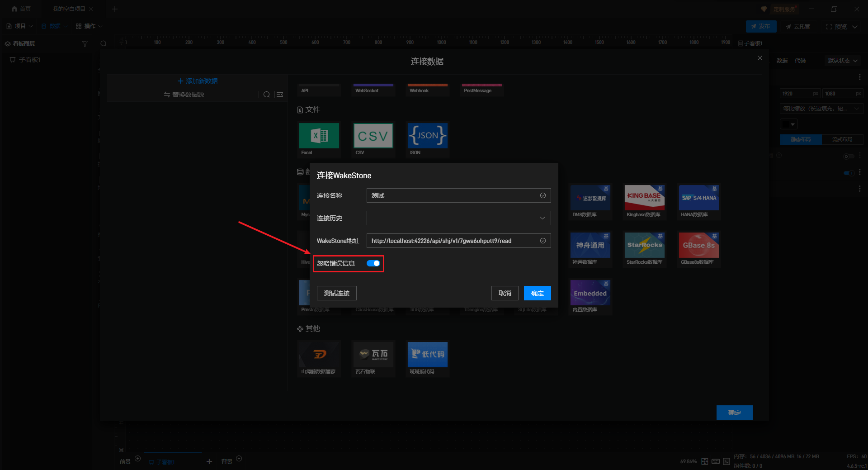Screen dimensions: 868x470
Task: Click the 测试连接 button
Action: pos(336,293)
